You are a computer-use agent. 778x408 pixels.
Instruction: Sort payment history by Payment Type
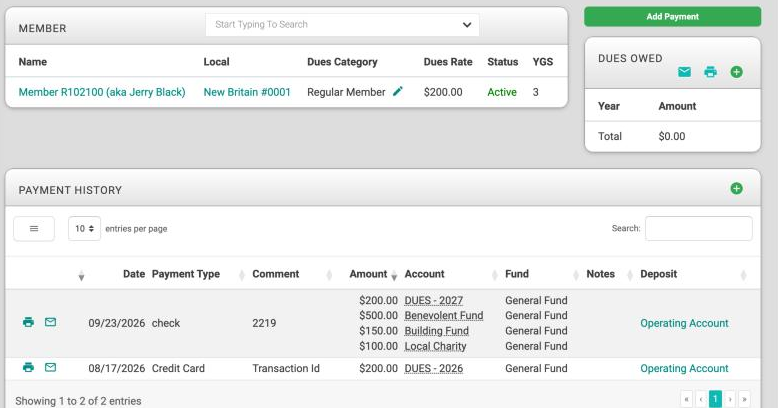tap(186, 274)
